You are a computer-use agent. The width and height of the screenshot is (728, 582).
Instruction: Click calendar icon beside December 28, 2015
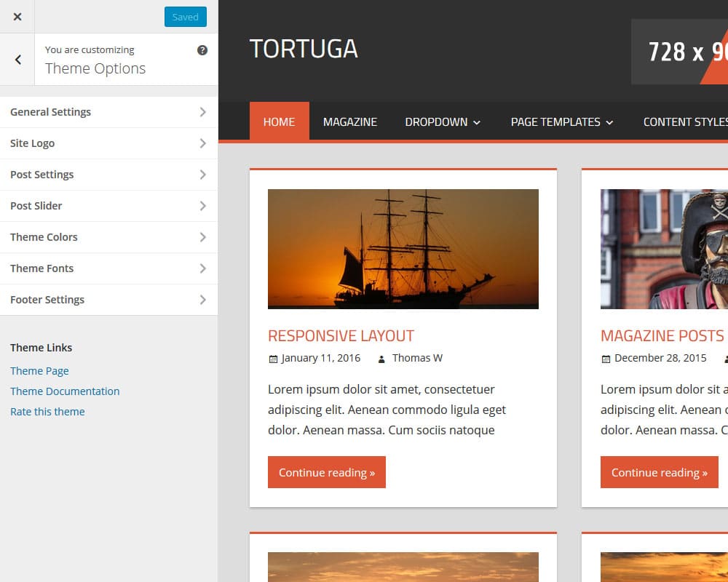[606, 359]
